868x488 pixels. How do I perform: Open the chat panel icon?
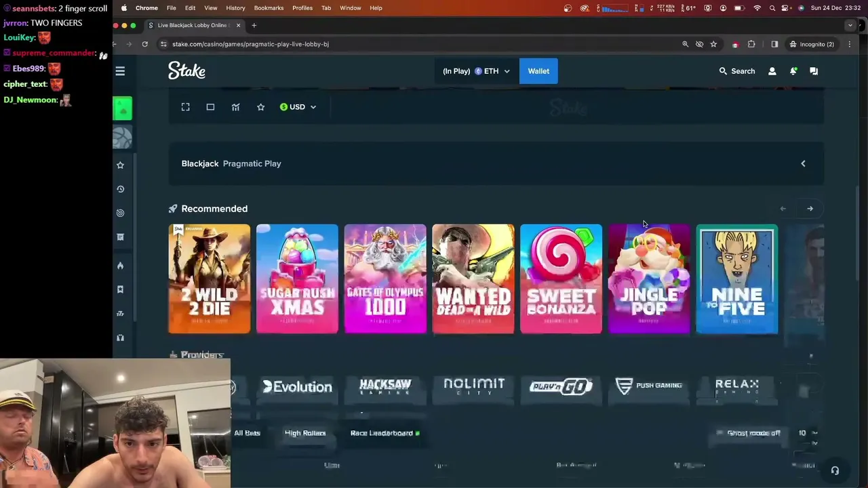(x=814, y=71)
